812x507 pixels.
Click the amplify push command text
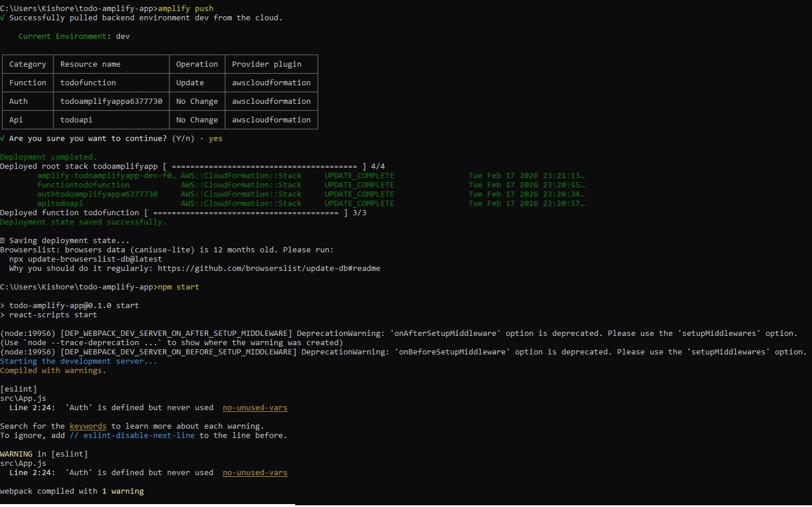point(186,9)
